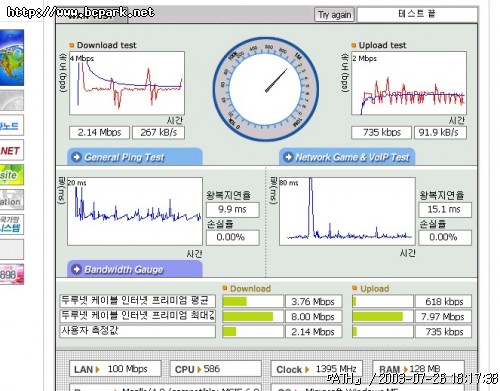This screenshot has height=391, width=500.
Task: Open the General Ping Test tab
Action: 135,157
